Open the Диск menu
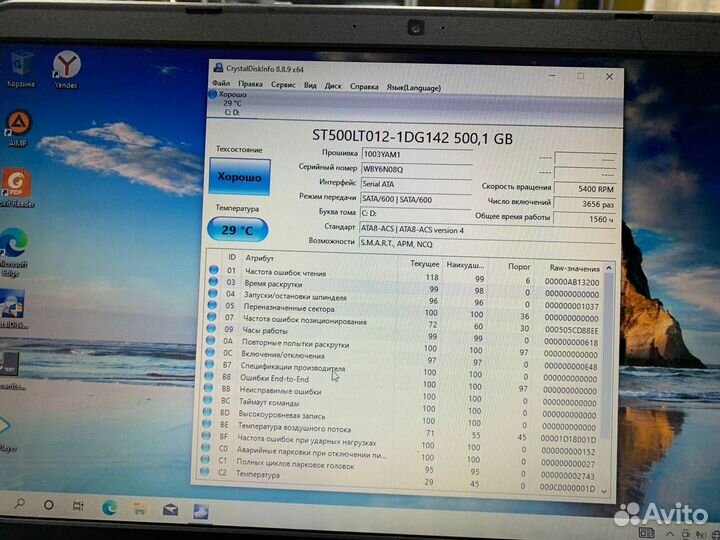 pyautogui.click(x=333, y=86)
